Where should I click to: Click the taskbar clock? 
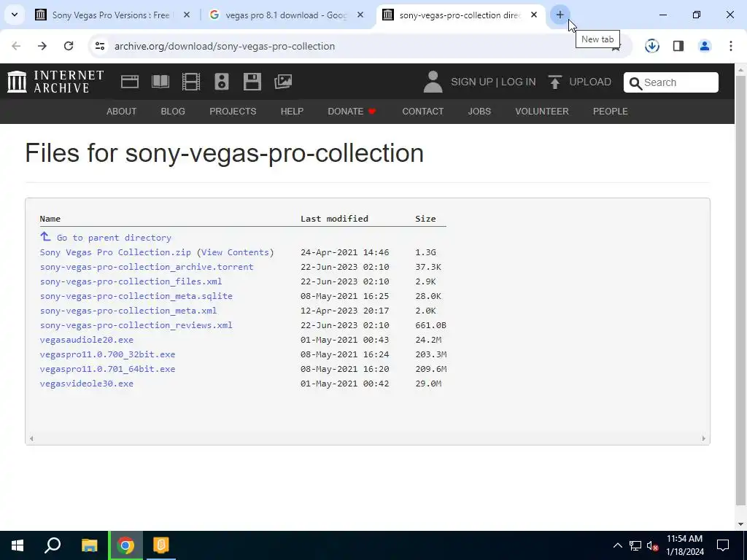click(684, 545)
